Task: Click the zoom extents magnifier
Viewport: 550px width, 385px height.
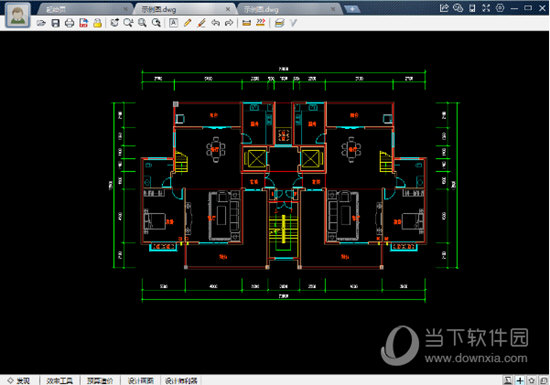Action: [x=142, y=23]
